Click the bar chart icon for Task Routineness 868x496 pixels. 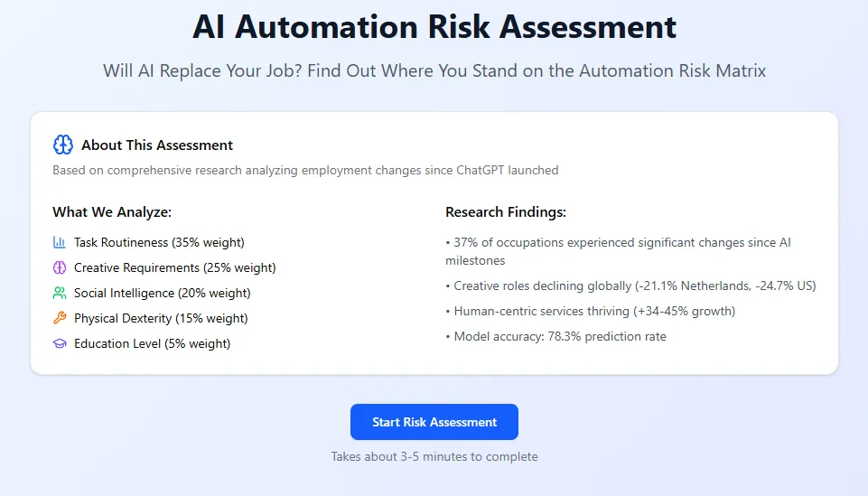click(x=60, y=242)
